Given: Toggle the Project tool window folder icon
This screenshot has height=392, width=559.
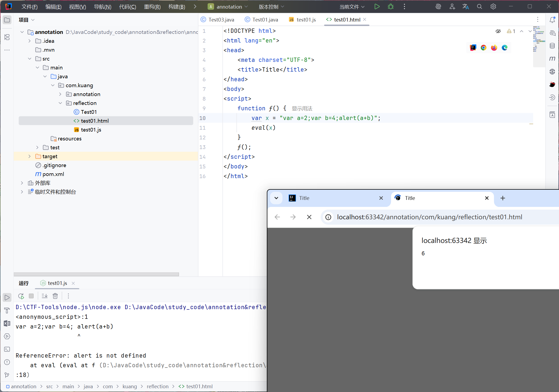Looking at the screenshot, I should coord(7,20).
